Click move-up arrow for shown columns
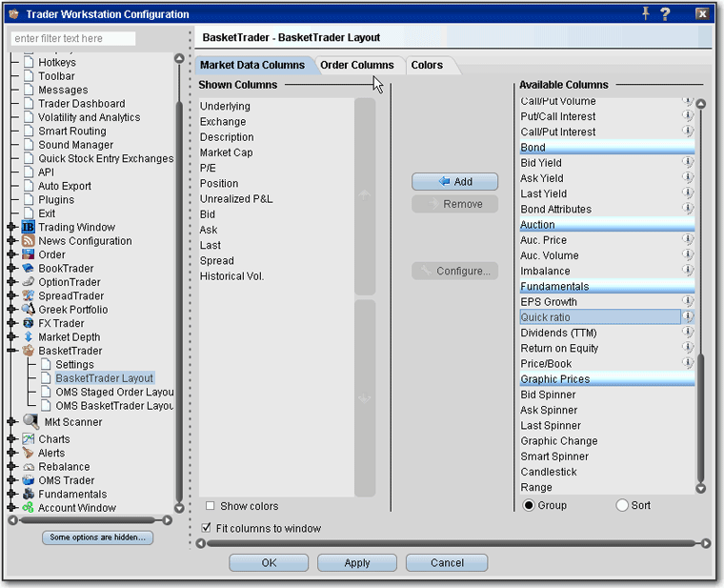This screenshot has height=588, width=724. coord(365,196)
